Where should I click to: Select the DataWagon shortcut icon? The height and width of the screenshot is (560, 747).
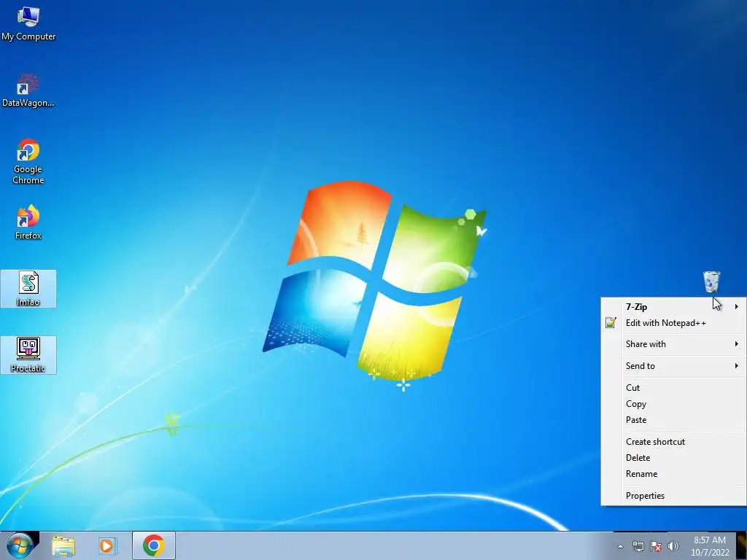point(28,90)
